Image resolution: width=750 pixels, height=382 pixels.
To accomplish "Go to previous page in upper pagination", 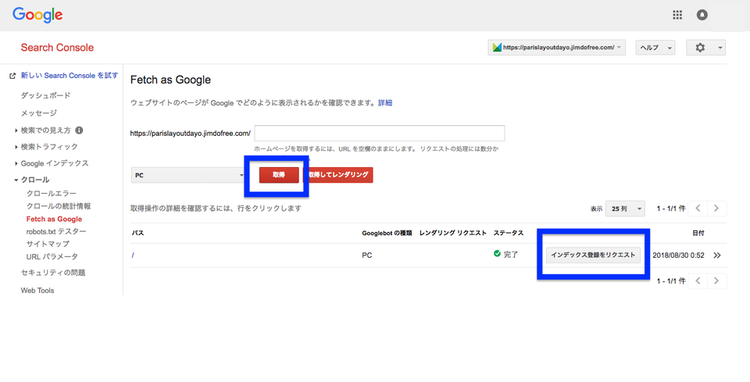I will (698, 208).
